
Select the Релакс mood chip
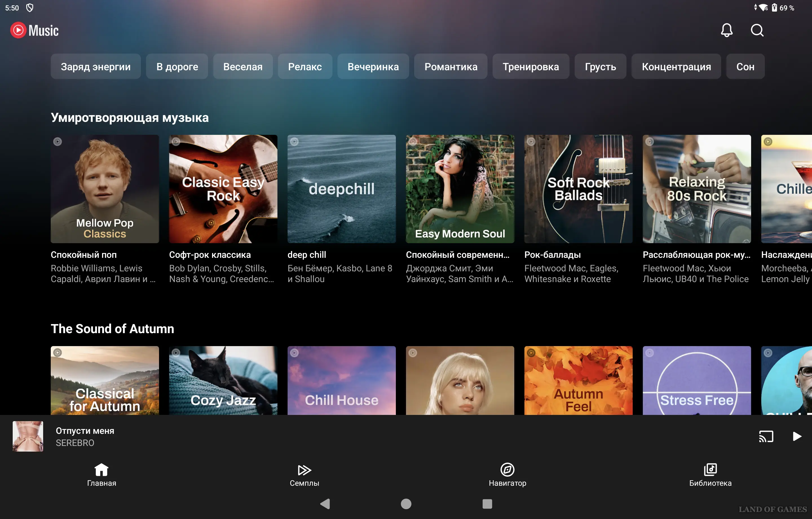click(x=304, y=67)
